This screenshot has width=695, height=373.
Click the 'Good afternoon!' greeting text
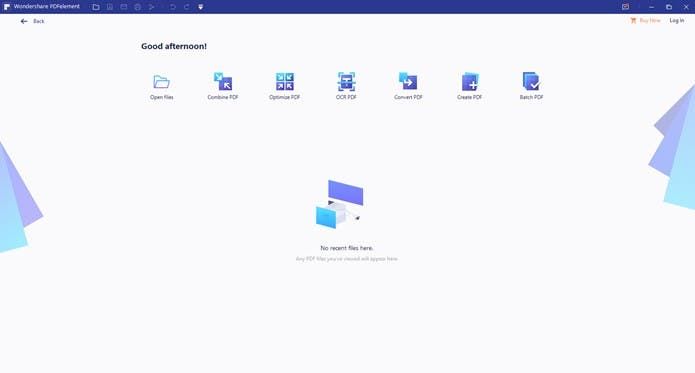174,46
